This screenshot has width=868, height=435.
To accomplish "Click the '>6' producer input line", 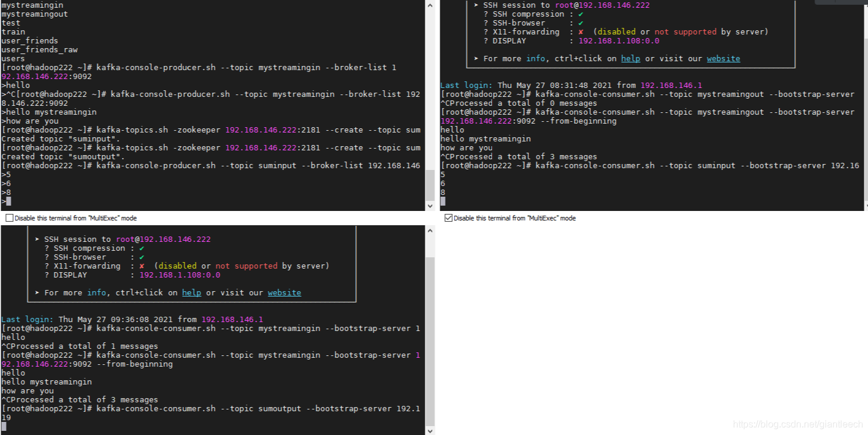I will tap(6, 184).
